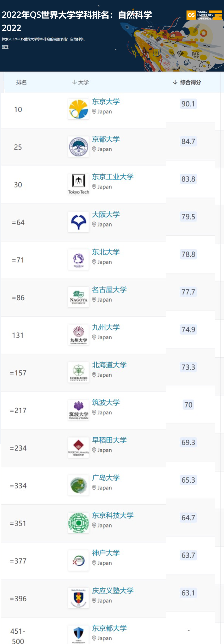Viewport: 224px width, 644px height.
Task: Click the Hokkaido University logo
Action: click(78, 373)
